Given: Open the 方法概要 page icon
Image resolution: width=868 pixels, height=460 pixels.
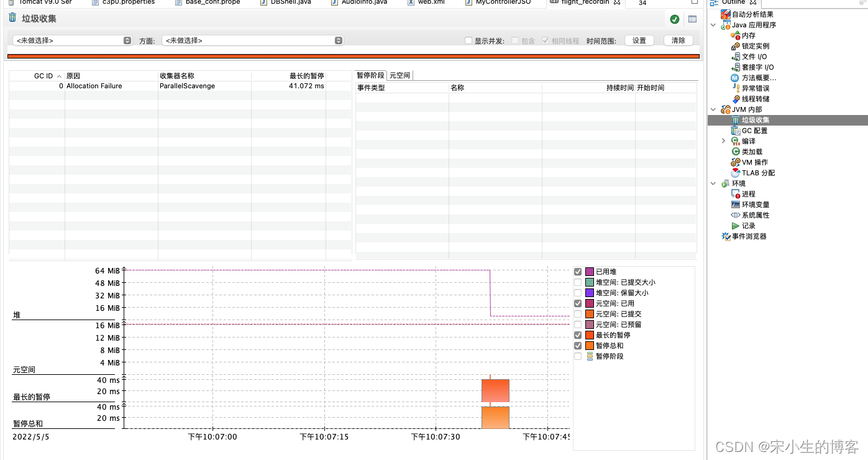Looking at the screenshot, I should [x=736, y=78].
